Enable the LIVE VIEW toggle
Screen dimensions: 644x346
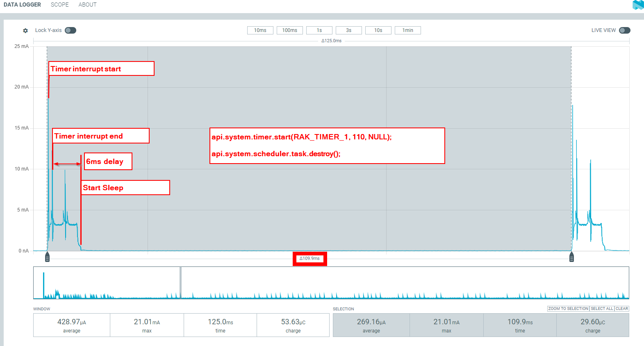624,30
